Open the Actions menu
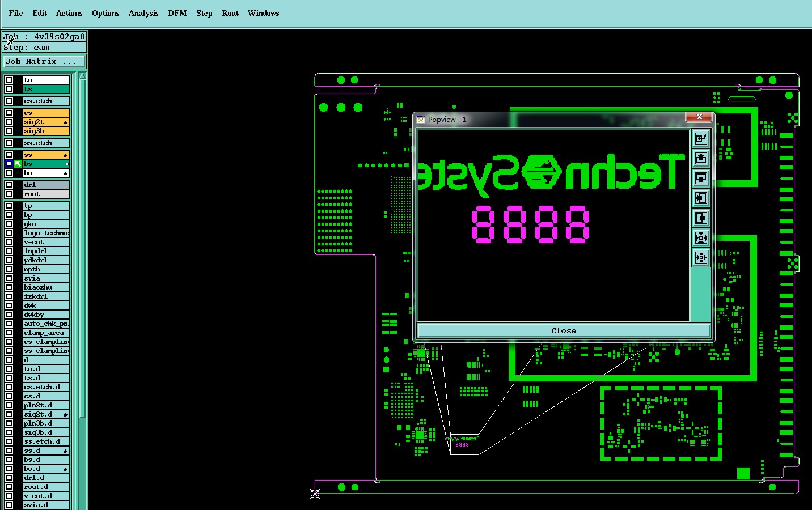Screen dimensions: 812x510 [x=69, y=13]
